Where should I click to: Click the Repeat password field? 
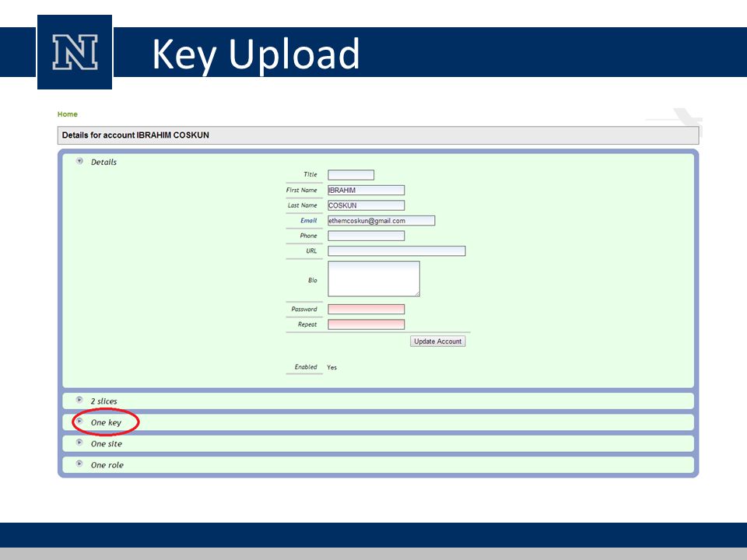[x=366, y=324]
